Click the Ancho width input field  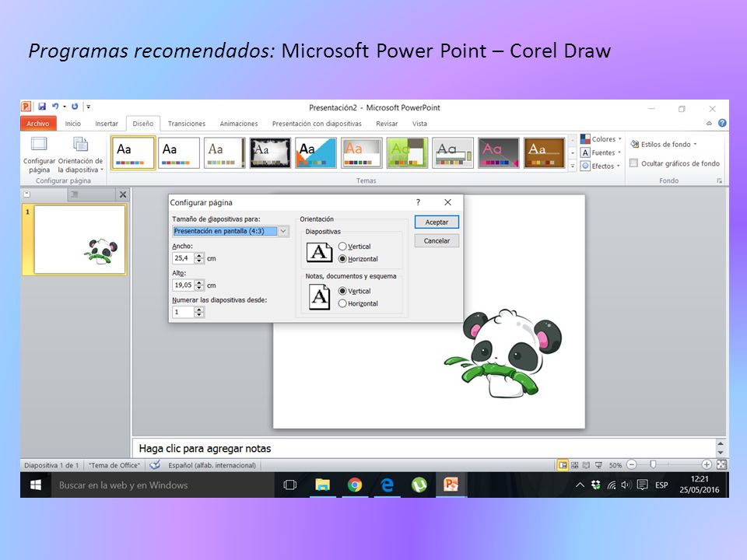coord(184,258)
